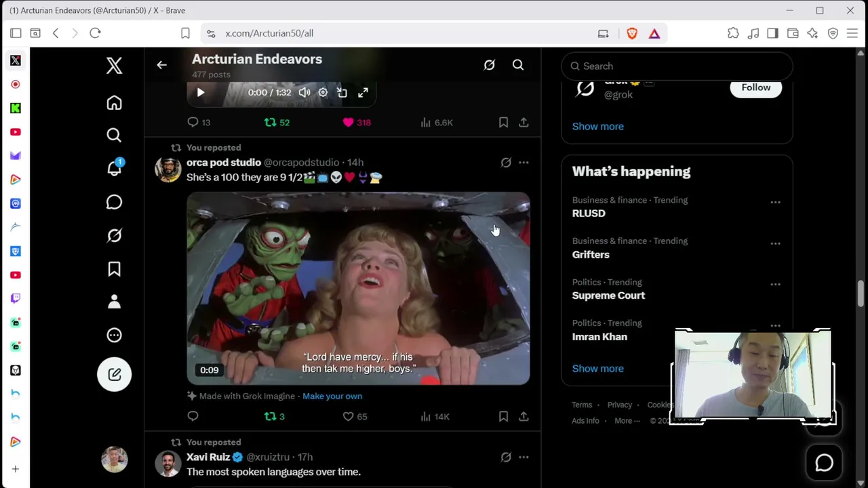Go to the X Home feed icon
Image resolution: width=868 pixels, height=488 pixels.
(114, 102)
